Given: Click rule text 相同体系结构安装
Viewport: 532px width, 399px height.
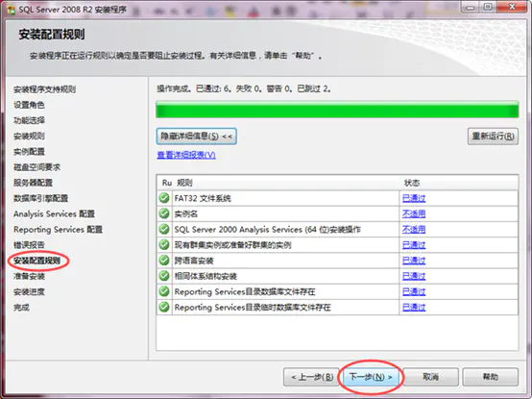Looking at the screenshot, I should [206, 276].
